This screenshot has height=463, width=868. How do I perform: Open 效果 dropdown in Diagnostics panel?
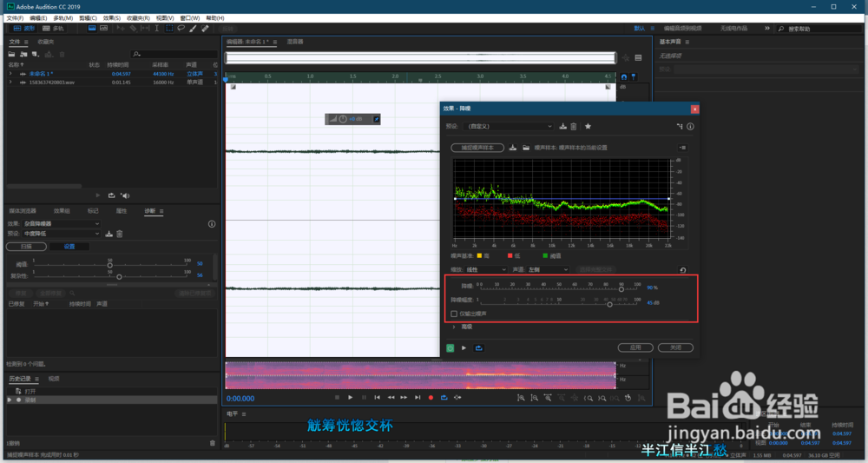62,224
